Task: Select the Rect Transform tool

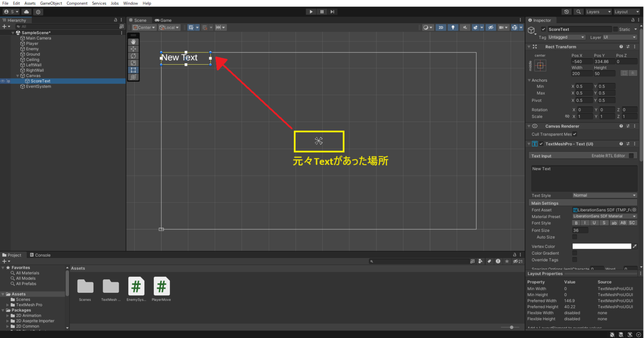Action: pyautogui.click(x=133, y=70)
